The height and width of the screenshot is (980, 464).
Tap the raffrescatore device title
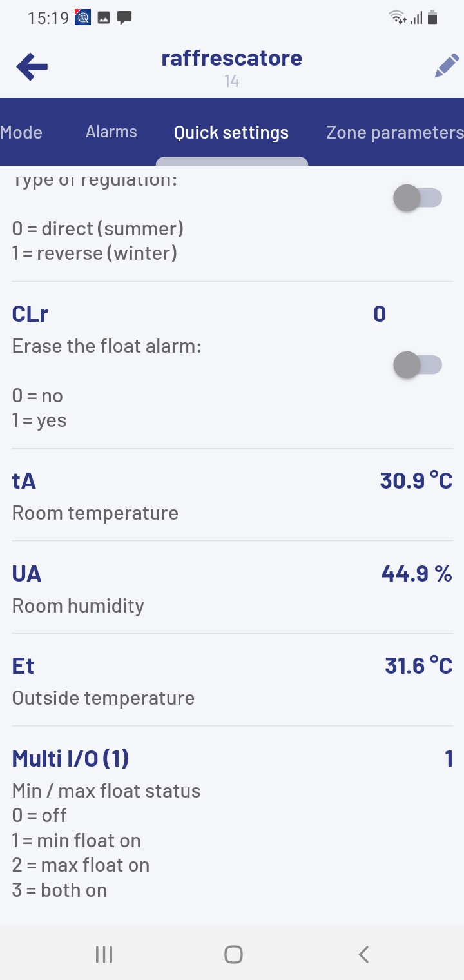point(231,59)
